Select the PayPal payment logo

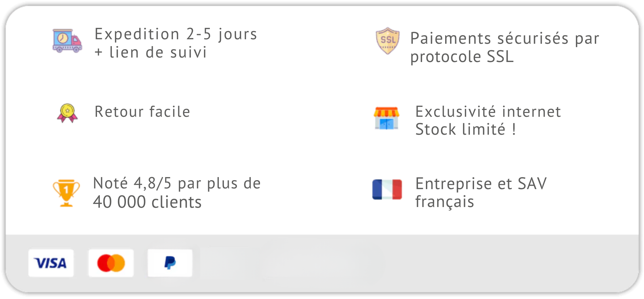[x=170, y=263]
